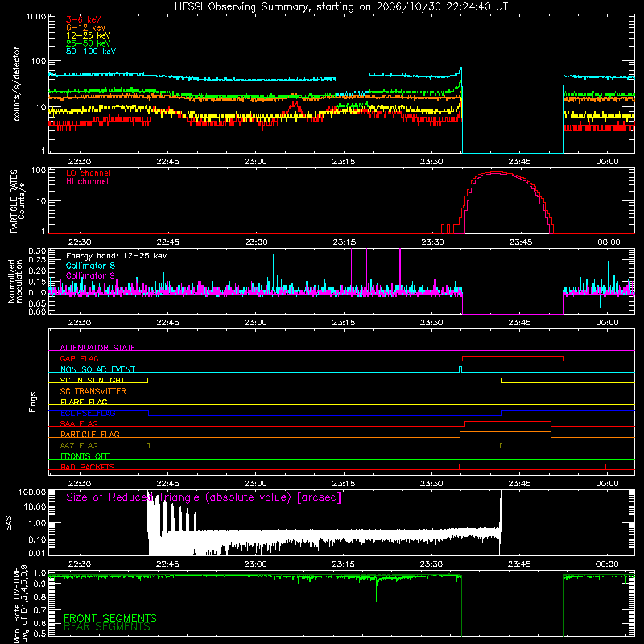644x644 pixels.
Task: Click the vertical 'Flags' axis label
Action: pos(33,402)
